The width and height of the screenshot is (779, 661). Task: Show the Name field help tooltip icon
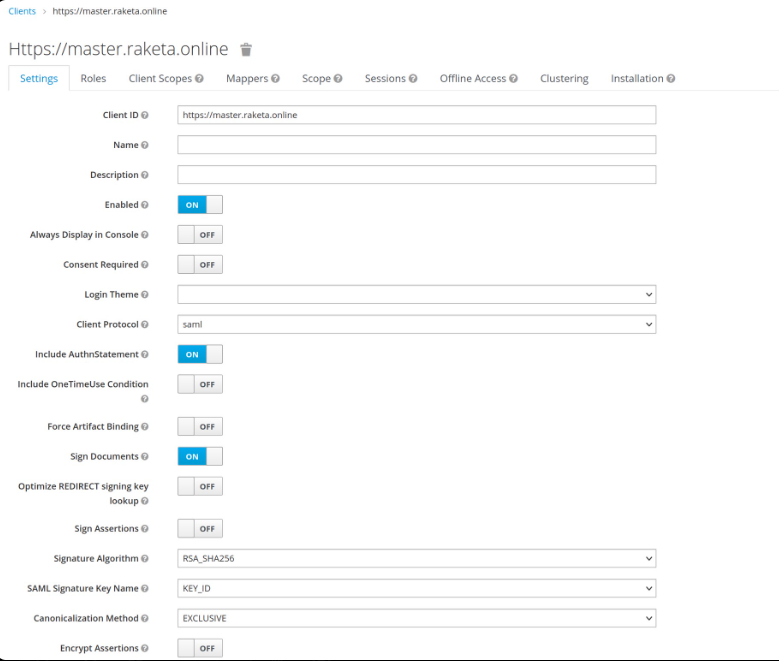point(145,145)
